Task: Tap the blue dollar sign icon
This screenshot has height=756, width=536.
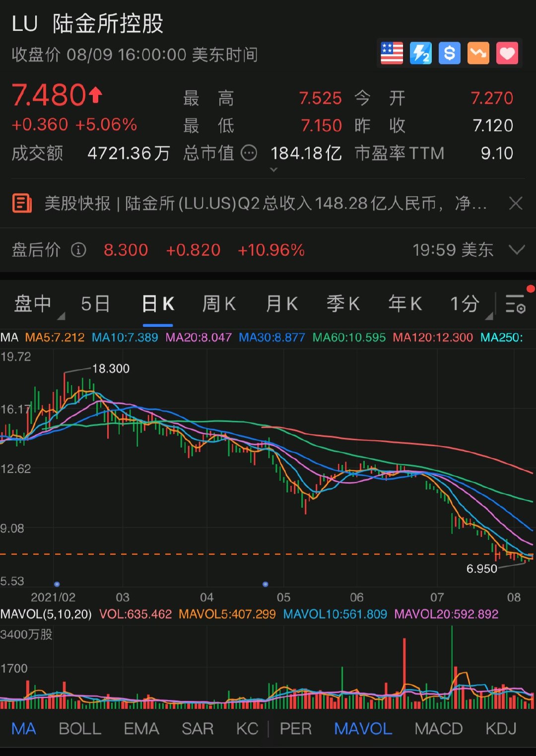Action: tap(450, 53)
